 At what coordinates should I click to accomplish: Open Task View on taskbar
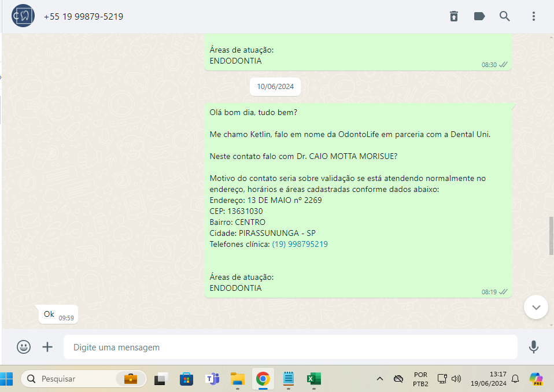point(161,379)
